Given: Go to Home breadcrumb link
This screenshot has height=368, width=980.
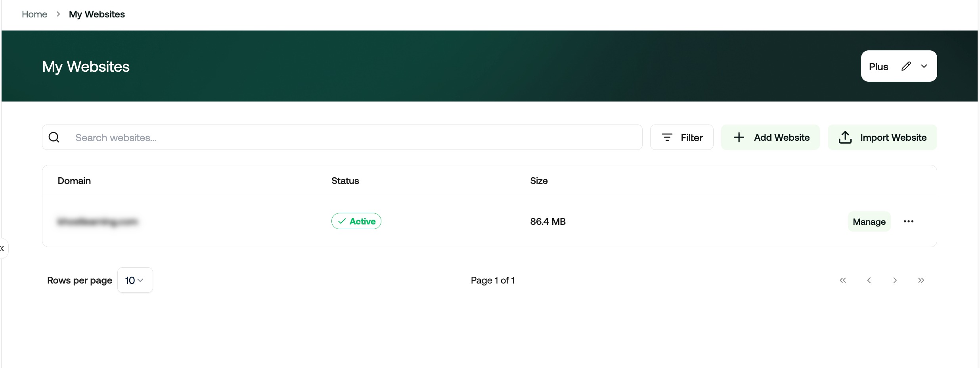Looking at the screenshot, I should [34, 14].
